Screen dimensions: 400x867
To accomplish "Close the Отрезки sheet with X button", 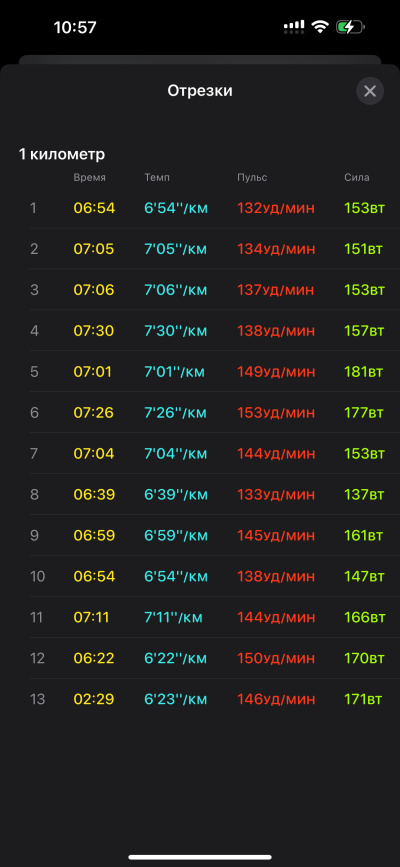I will [x=370, y=91].
